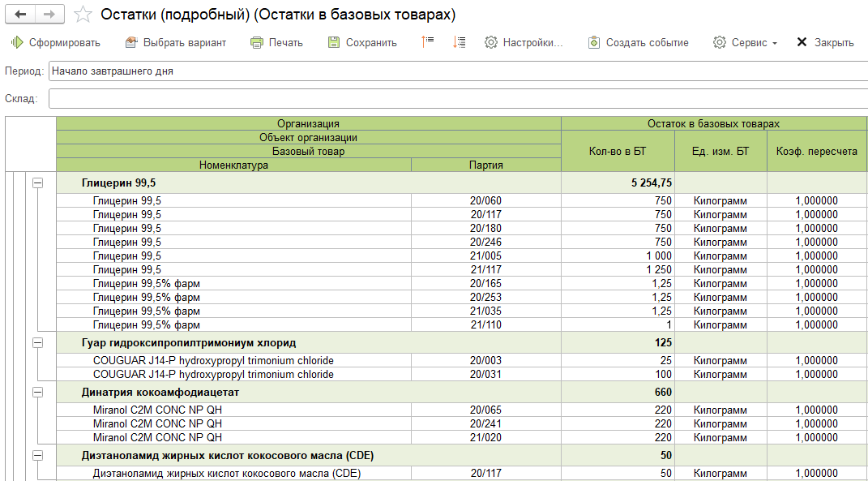Image resolution: width=868 pixels, height=481 pixels.
Task: Click the sort ascending icon
Action: click(427, 42)
